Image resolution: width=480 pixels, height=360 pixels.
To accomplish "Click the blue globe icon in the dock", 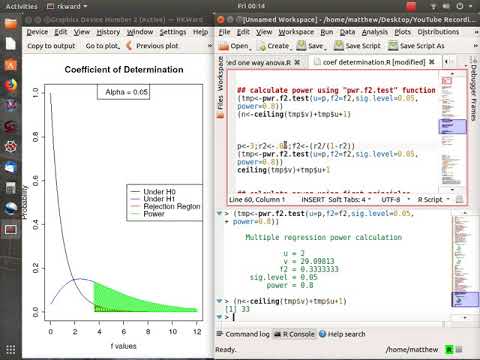I will coord(11,209).
